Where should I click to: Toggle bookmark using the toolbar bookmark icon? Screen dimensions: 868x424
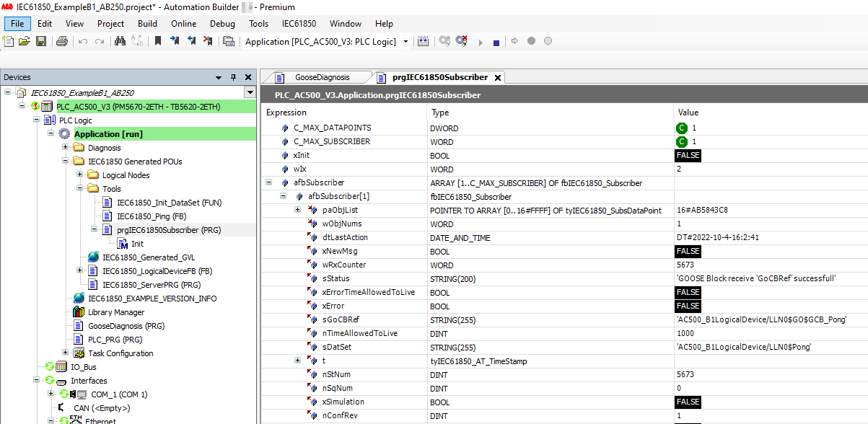157,42
